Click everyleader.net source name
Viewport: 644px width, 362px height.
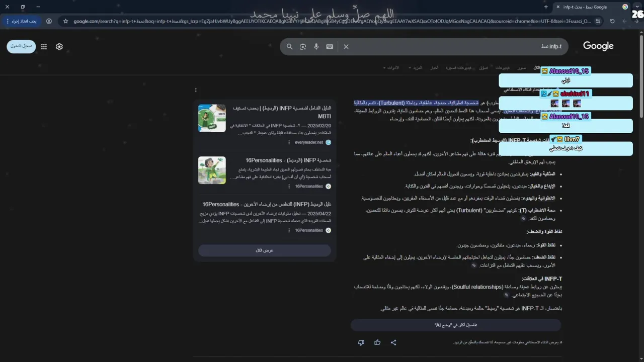[309, 142]
